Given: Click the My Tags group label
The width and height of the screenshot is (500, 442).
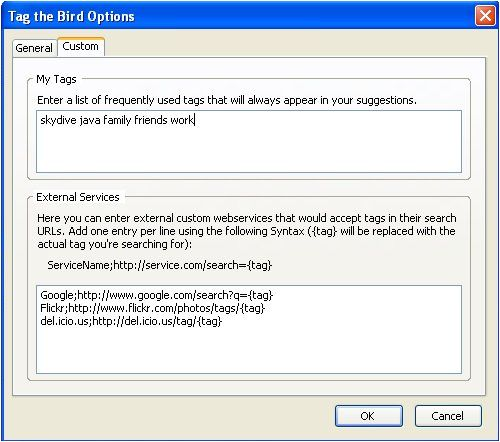Looking at the screenshot, I should coord(56,79).
